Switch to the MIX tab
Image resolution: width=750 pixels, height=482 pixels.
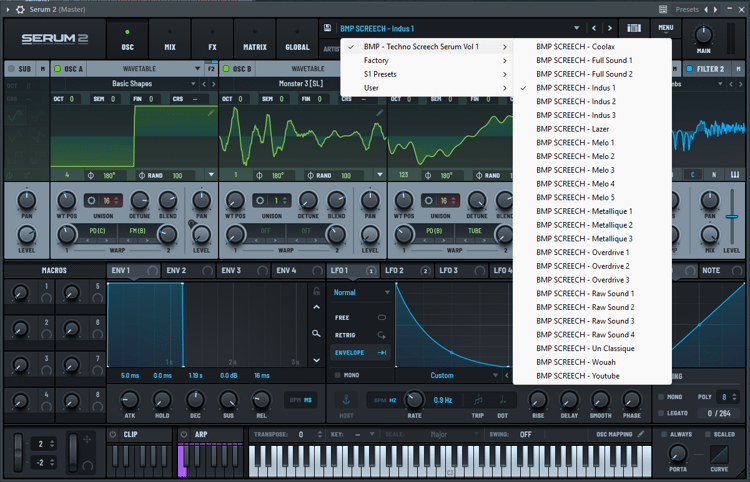(170, 39)
